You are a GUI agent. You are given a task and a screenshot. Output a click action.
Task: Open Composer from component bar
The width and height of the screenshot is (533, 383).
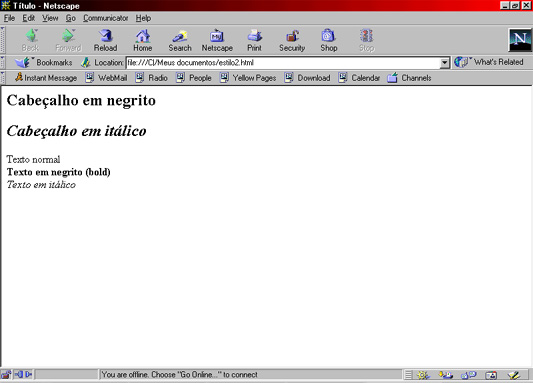pos(514,375)
